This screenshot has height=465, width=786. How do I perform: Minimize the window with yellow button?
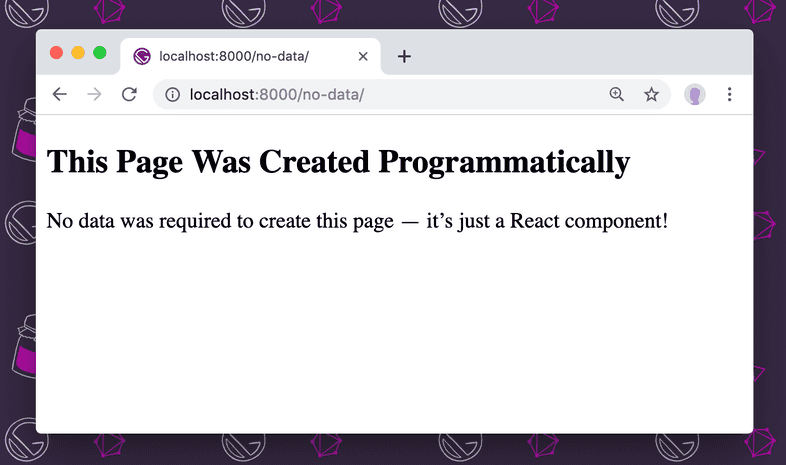pos(78,53)
